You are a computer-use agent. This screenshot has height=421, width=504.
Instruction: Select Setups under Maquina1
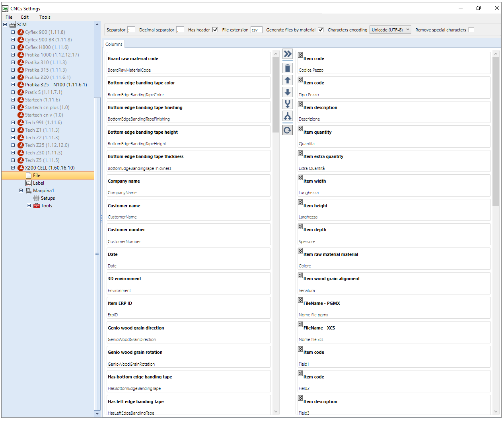[x=48, y=198]
